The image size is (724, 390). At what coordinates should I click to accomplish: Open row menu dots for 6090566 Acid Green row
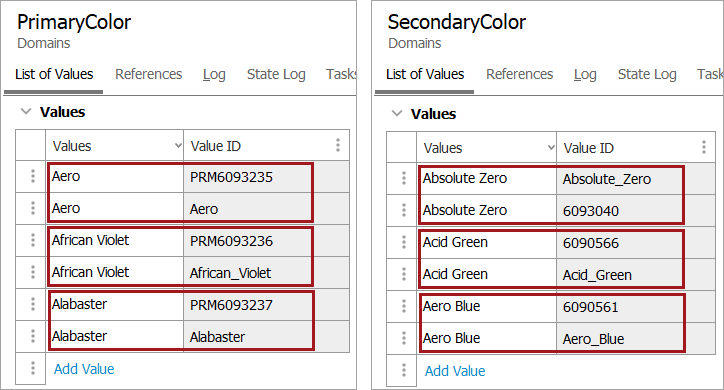point(404,242)
